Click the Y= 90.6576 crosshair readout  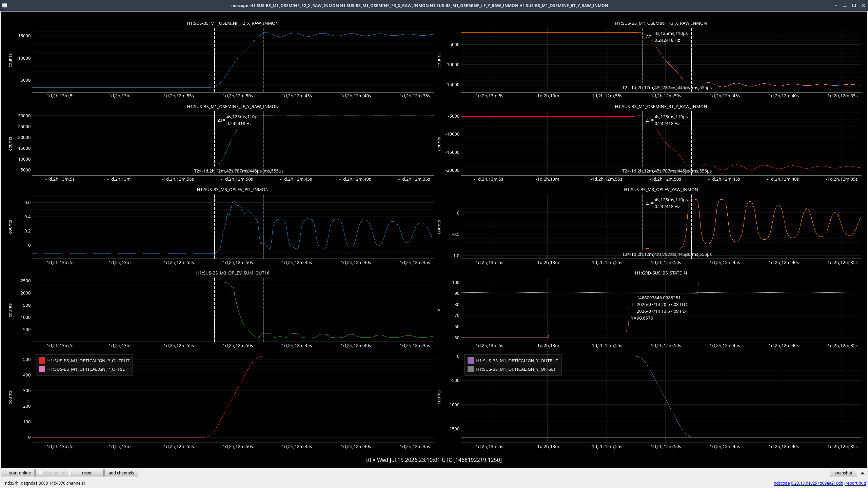click(642, 318)
